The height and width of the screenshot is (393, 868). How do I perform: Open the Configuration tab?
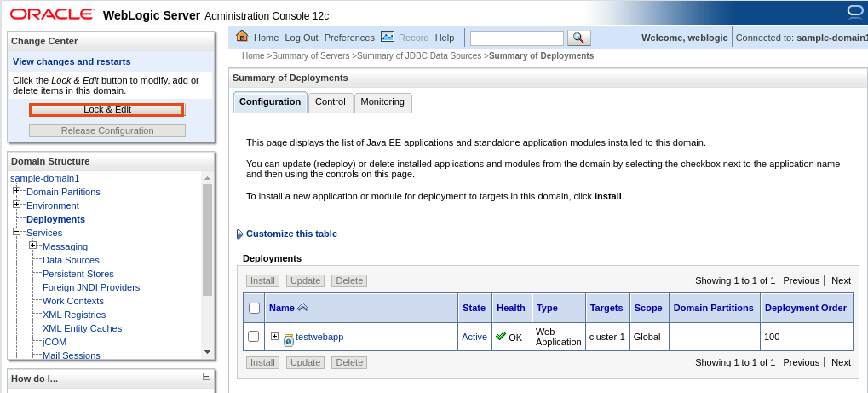(270, 102)
